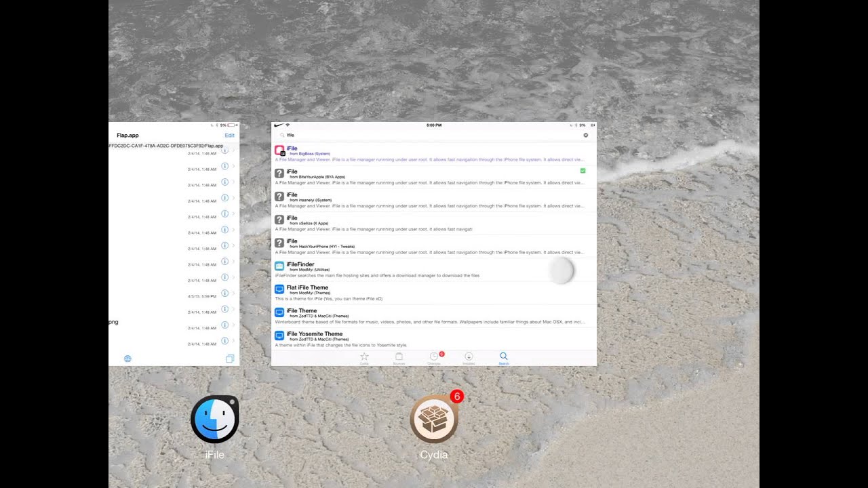This screenshot has height=488, width=868.
Task: Switch to the Sources tab in Cydia
Action: coord(399,358)
